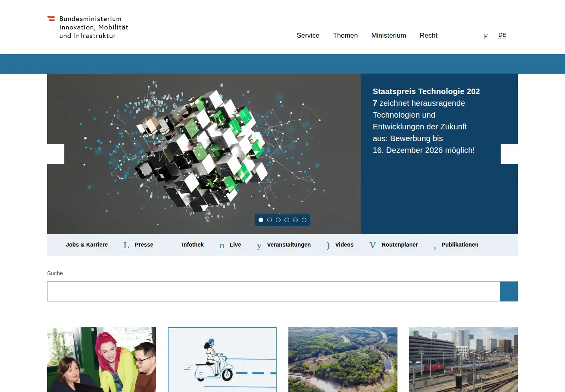Viewport: 565px width, 392px height.
Task: Open Staatspreis Technologie slide headline
Action: (x=426, y=121)
